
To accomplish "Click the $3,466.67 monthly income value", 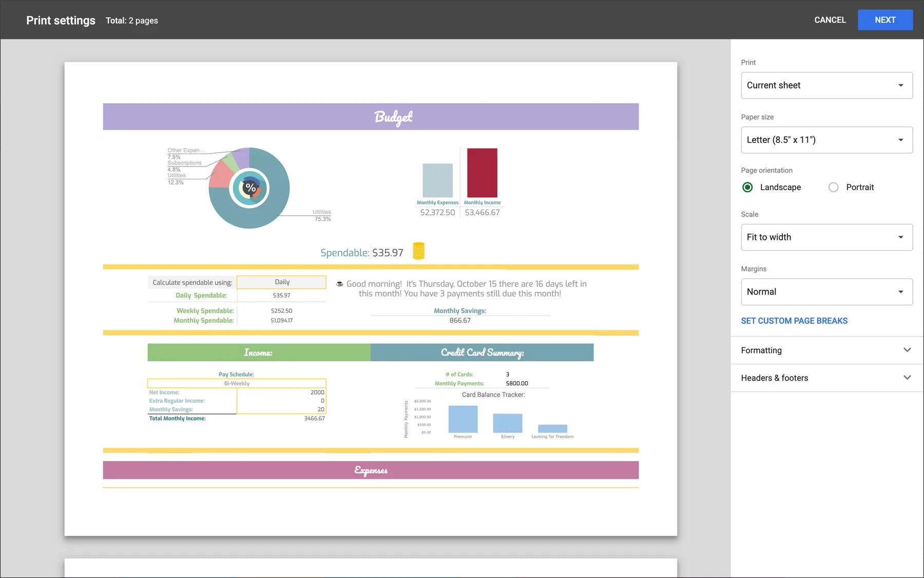I will [482, 212].
